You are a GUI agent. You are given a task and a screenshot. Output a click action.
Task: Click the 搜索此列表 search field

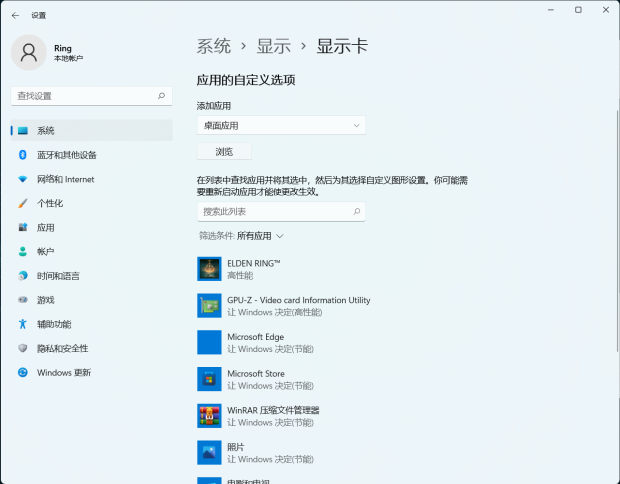[x=281, y=212]
